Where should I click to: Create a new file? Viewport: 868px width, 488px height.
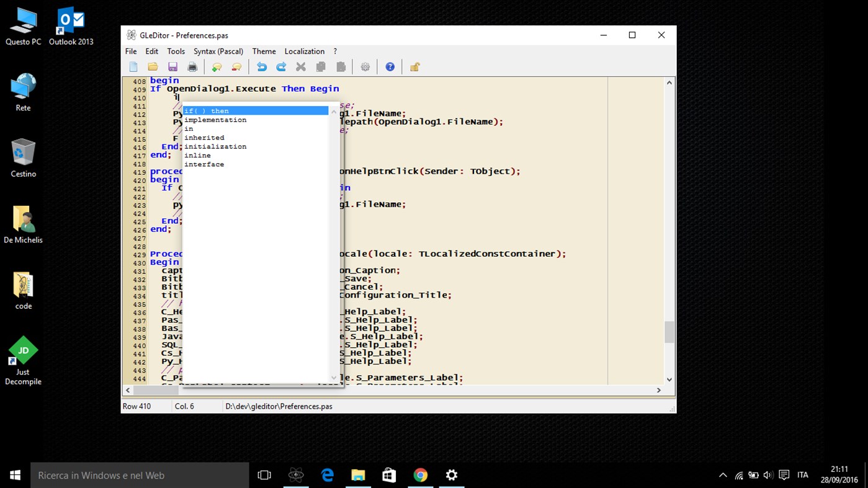click(133, 66)
